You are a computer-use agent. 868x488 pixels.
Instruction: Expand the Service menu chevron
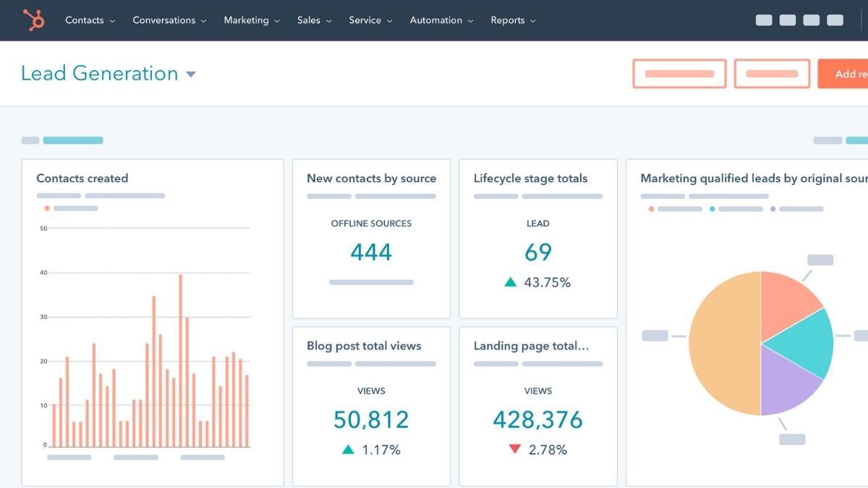point(390,21)
